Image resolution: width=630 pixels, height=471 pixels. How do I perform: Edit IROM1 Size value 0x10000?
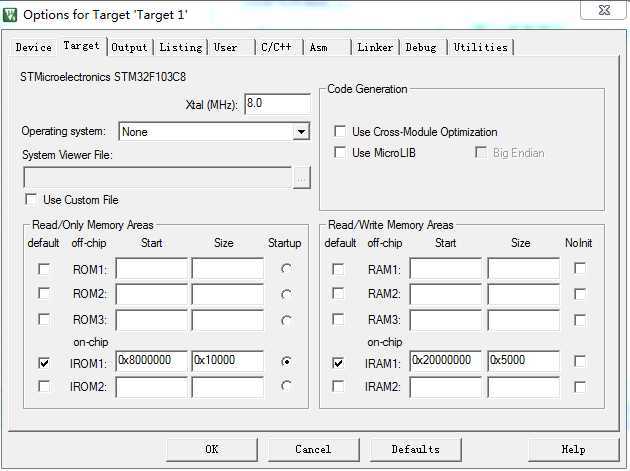[x=228, y=361]
